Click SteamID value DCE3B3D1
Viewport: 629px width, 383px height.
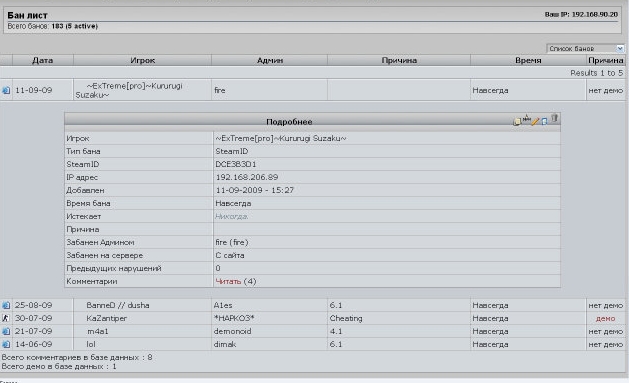pyautogui.click(x=235, y=164)
